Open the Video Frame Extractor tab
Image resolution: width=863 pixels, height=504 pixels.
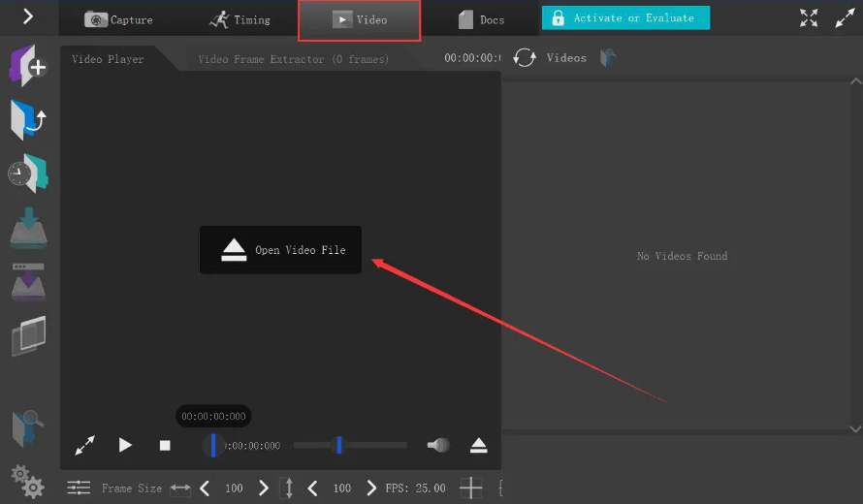(293, 59)
